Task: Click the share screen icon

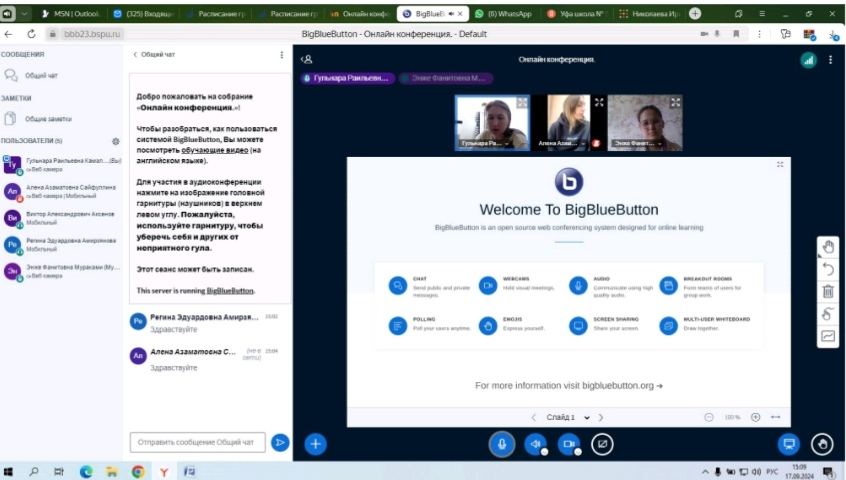Action: click(601, 443)
